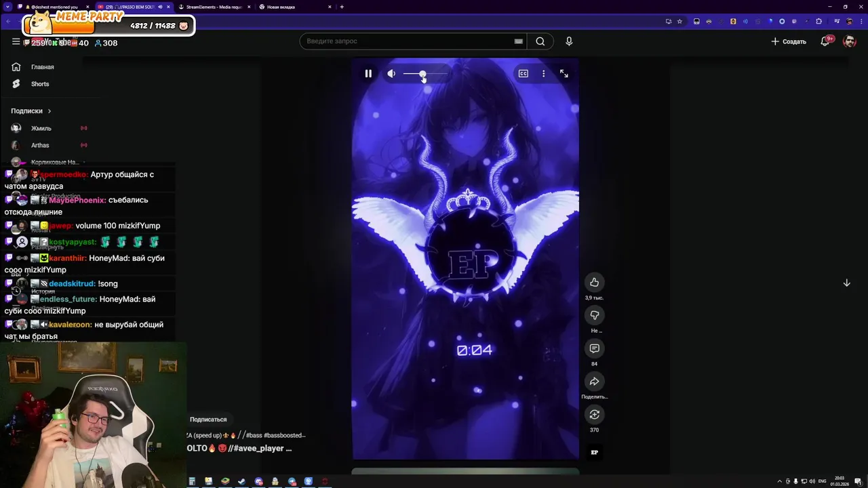868x488 pixels.
Task: Switch to the '@deshest mentioned you' tab
Action: click(54, 7)
